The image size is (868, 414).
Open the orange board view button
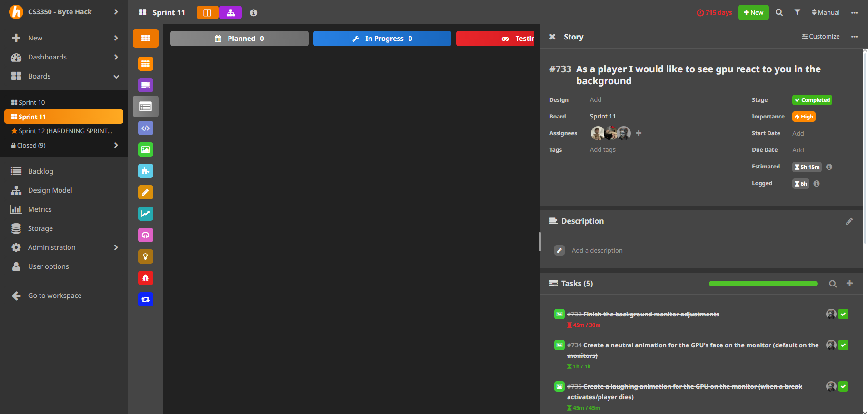208,13
